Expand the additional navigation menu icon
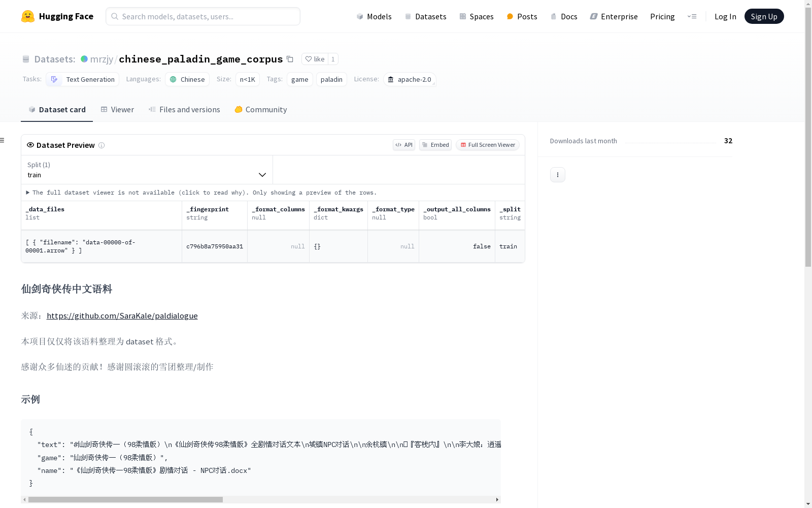This screenshot has height=508, width=812. 692,16
